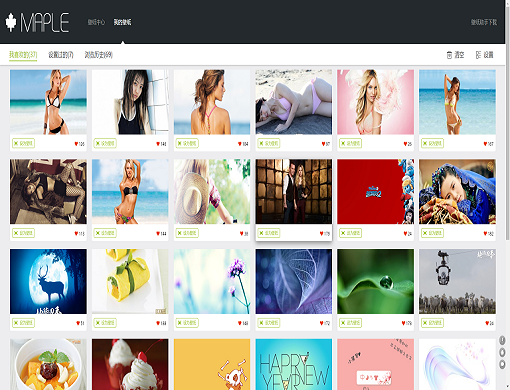Click the wallpaper assistant download link

484,22
